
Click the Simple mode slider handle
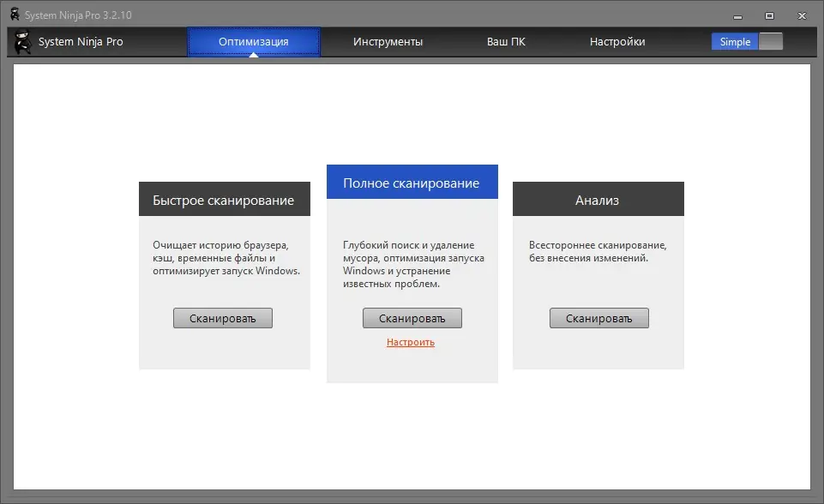coord(771,40)
